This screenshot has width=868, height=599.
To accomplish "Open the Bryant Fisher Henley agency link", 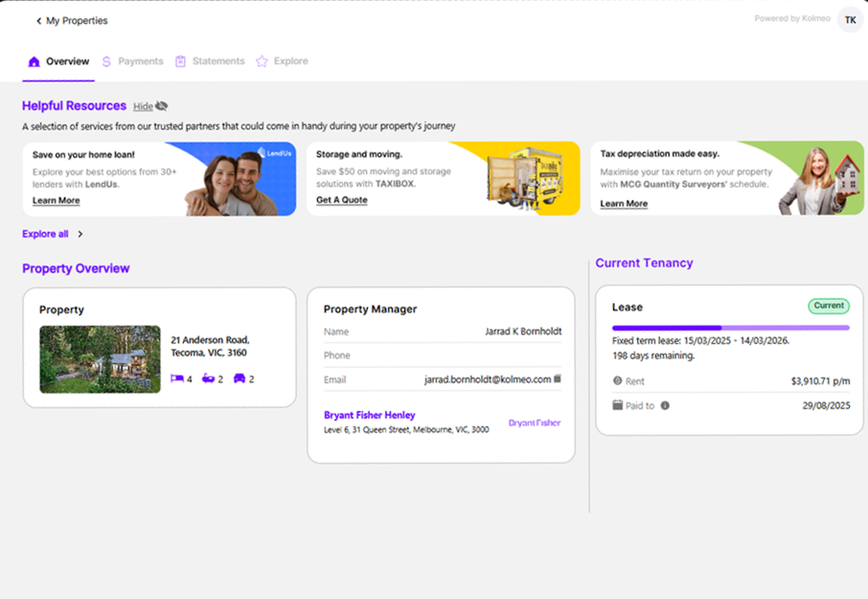I will [369, 415].
